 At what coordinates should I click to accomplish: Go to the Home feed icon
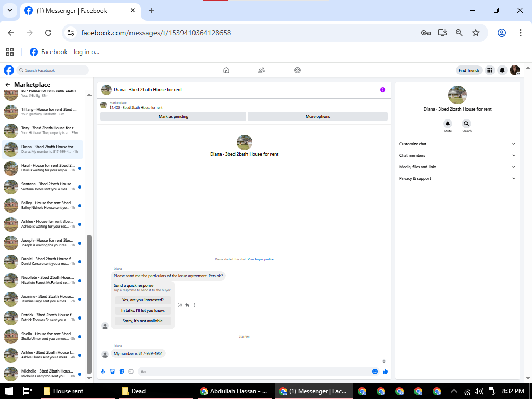point(226,70)
